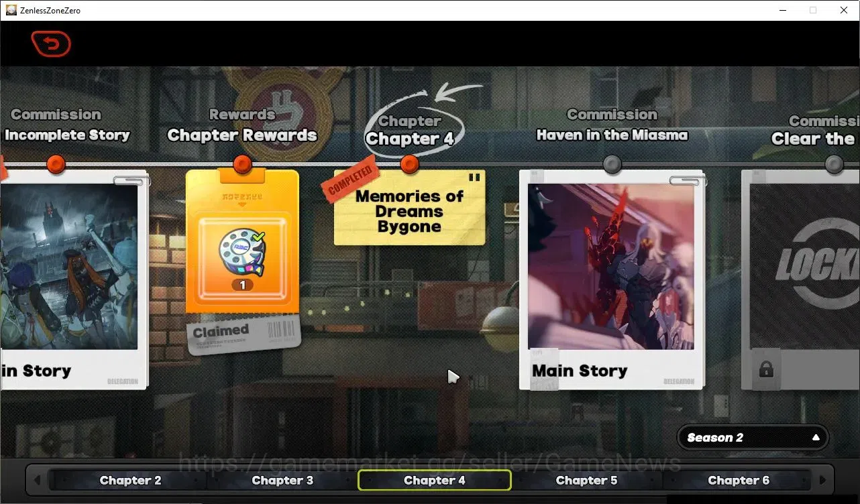Click the red back arrow button
The image size is (860, 504).
[51, 44]
